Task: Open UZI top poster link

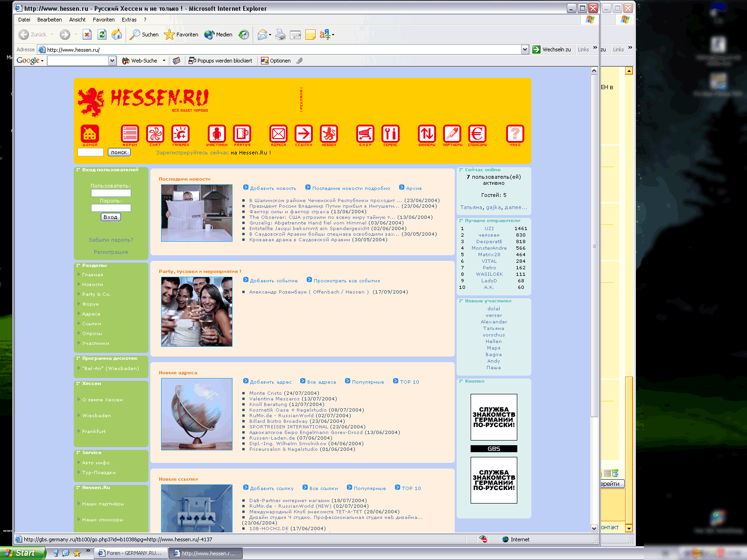Action: click(489, 229)
